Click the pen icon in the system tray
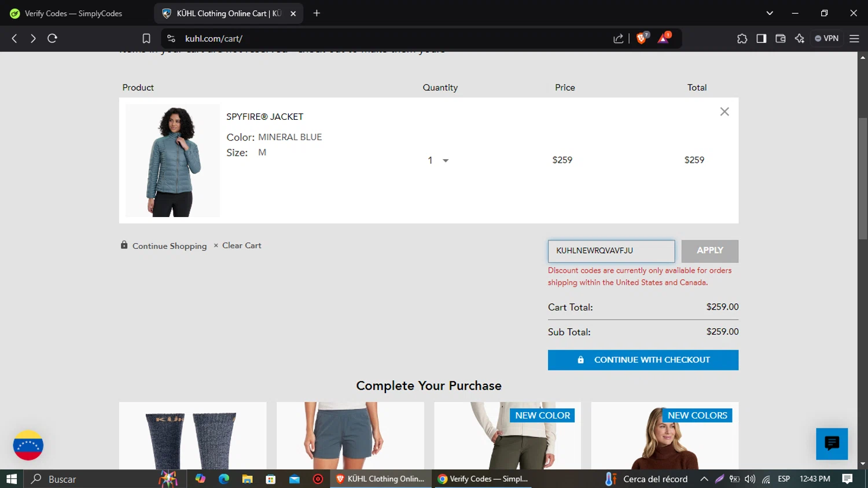The width and height of the screenshot is (868, 488). tap(719, 479)
